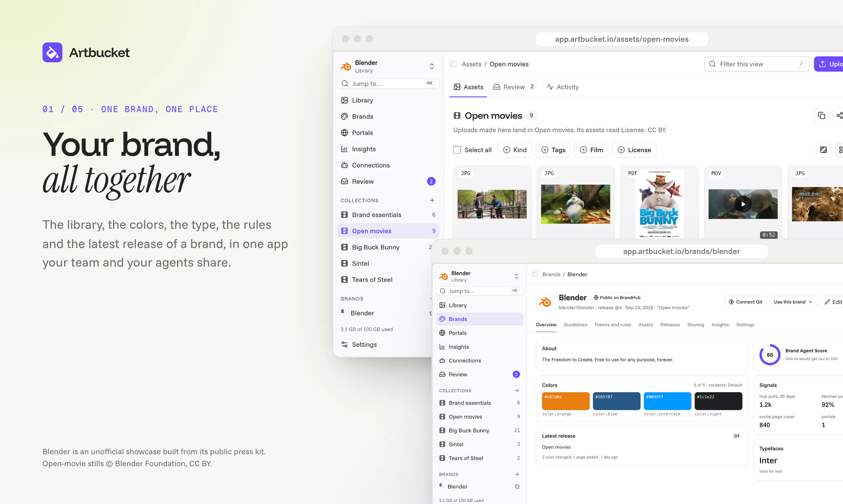
Task: Click the copy icon beside Open movies heading
Action: [x=821, y=115]
